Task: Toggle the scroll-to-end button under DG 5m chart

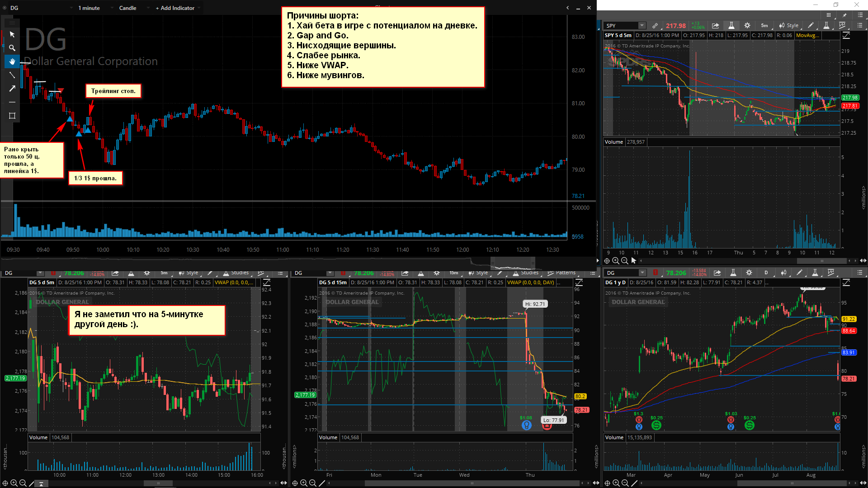Action: (x=41, y=483)
